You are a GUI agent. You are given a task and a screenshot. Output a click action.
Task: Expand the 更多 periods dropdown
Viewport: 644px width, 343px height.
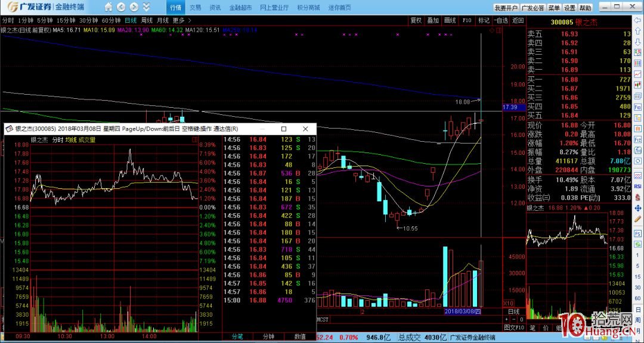coord(181,20)
